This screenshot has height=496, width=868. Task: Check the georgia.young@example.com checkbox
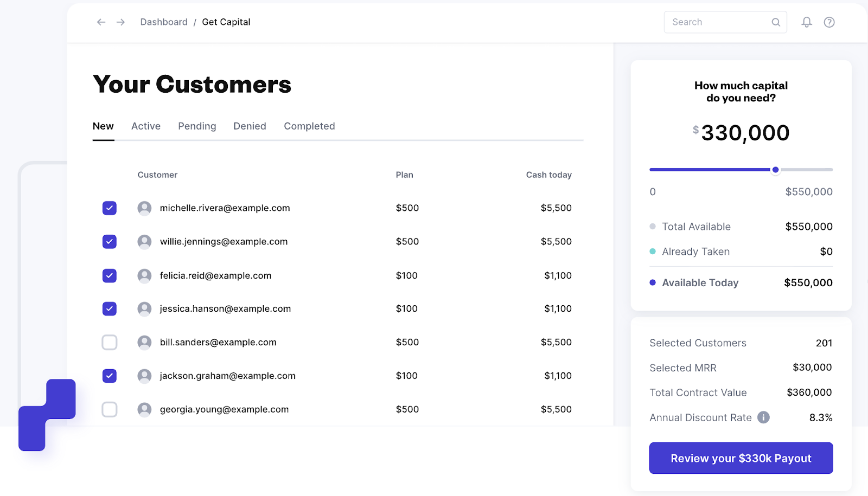pos(110,409)
